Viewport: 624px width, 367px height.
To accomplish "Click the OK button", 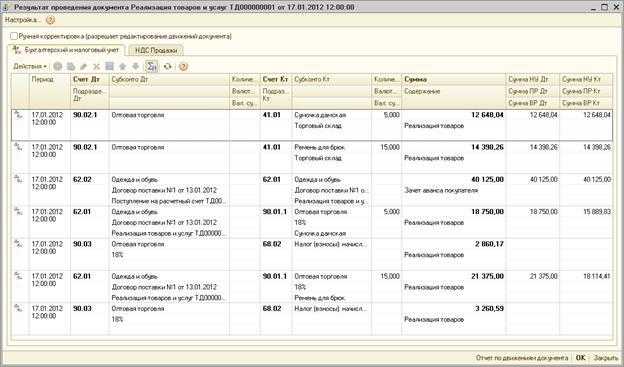I will 581,357.
